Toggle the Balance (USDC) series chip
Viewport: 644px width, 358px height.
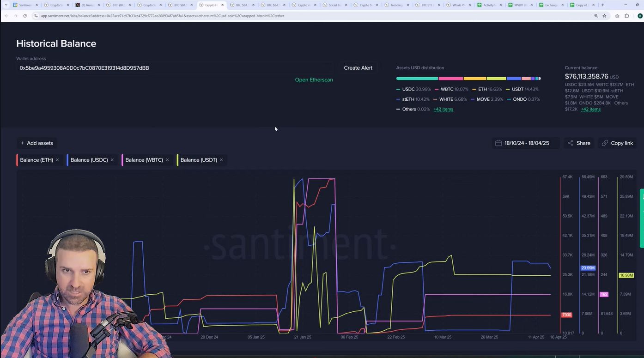point(89,160)
